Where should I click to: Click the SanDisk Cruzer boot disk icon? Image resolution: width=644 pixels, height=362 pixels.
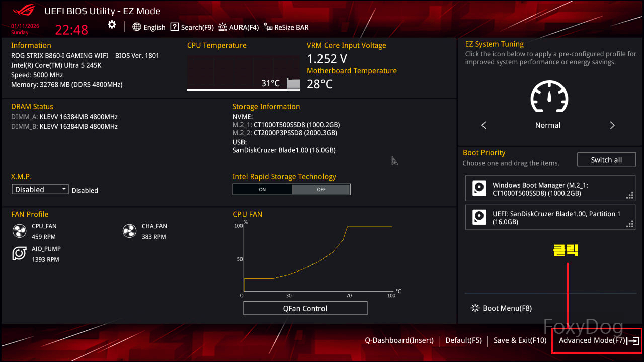point(479,217)
